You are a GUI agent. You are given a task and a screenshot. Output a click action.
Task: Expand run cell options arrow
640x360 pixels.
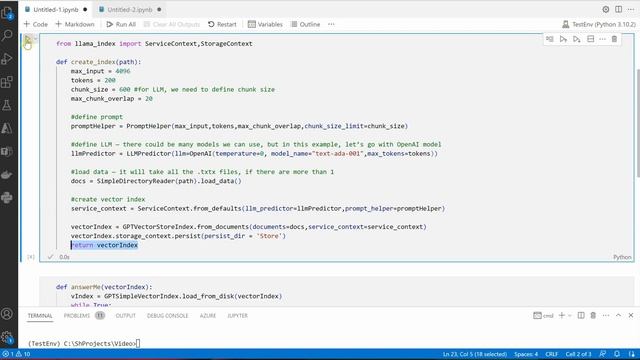click(x=36, y=39)
